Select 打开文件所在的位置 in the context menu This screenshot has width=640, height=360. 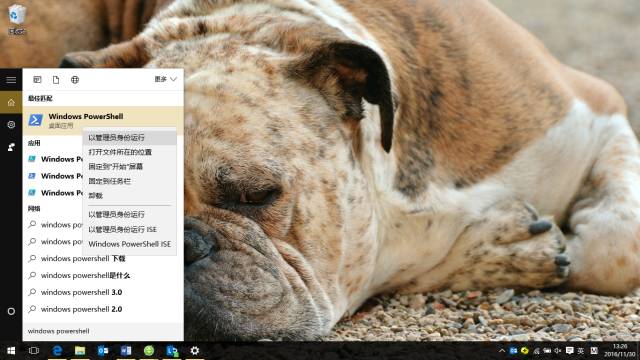pyautogui.click(x=130, y=152)
